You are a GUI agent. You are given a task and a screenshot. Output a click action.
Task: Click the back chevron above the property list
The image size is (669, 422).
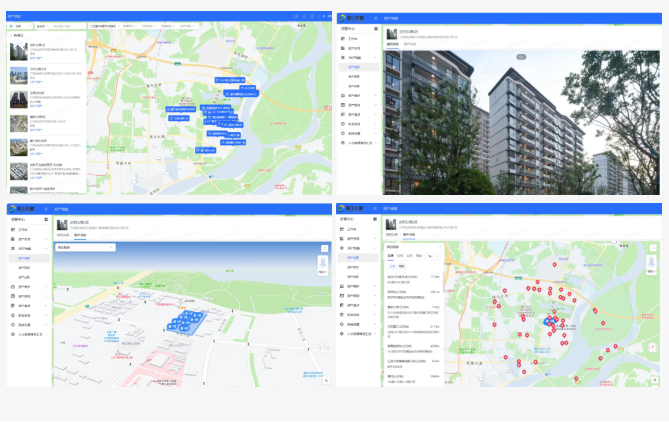12,35
